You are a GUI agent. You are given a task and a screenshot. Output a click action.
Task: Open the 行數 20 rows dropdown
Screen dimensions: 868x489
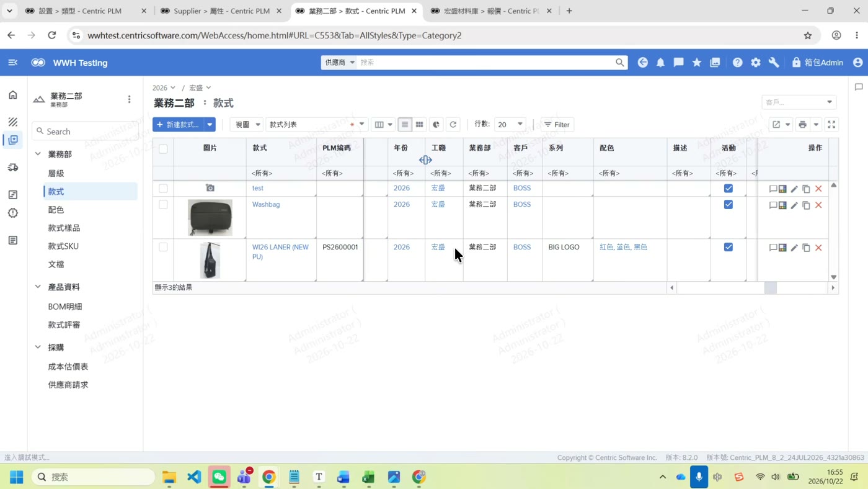point(510,125)
